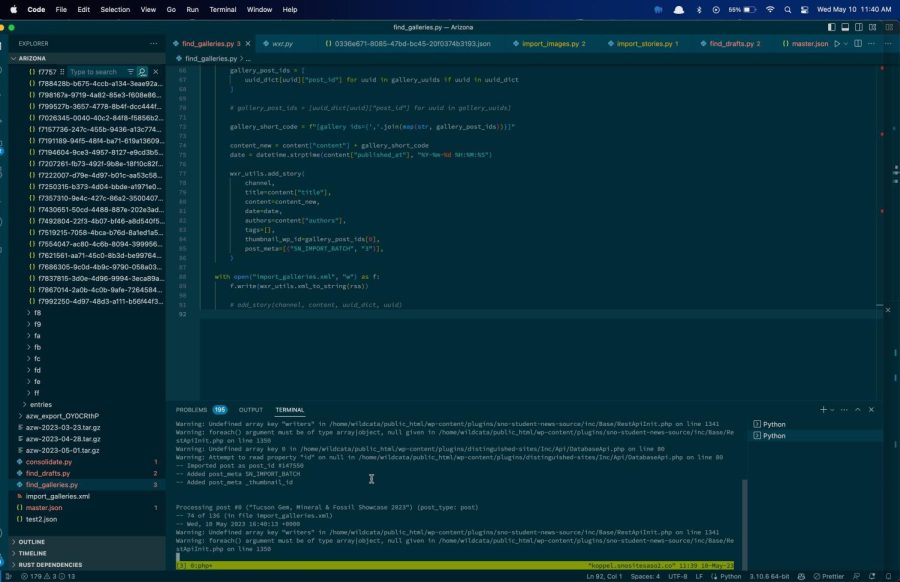
Task: Split the editor right
Action: (858, 44)
